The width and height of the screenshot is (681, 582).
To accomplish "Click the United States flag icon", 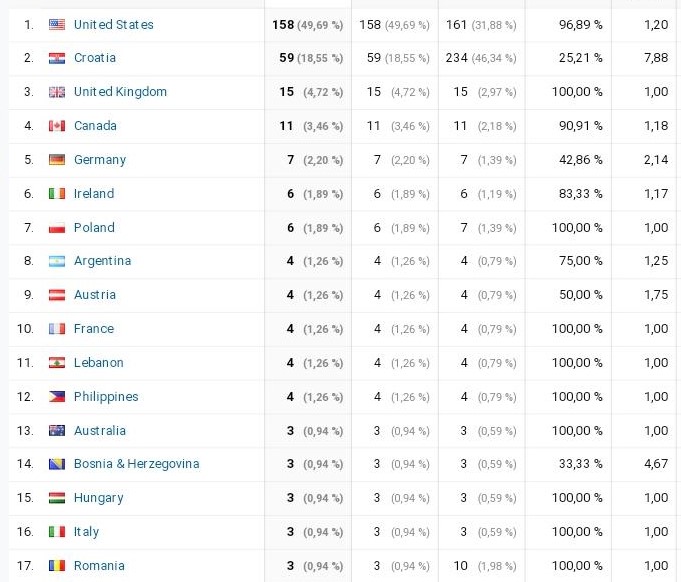I will click(x=57, y=24).
